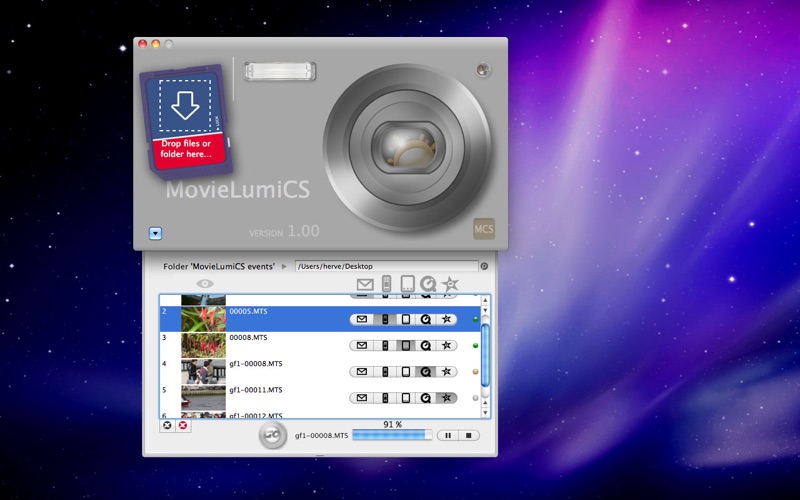Click the email icon in the header above the list
800x500 pixels.
coord(365,284)
